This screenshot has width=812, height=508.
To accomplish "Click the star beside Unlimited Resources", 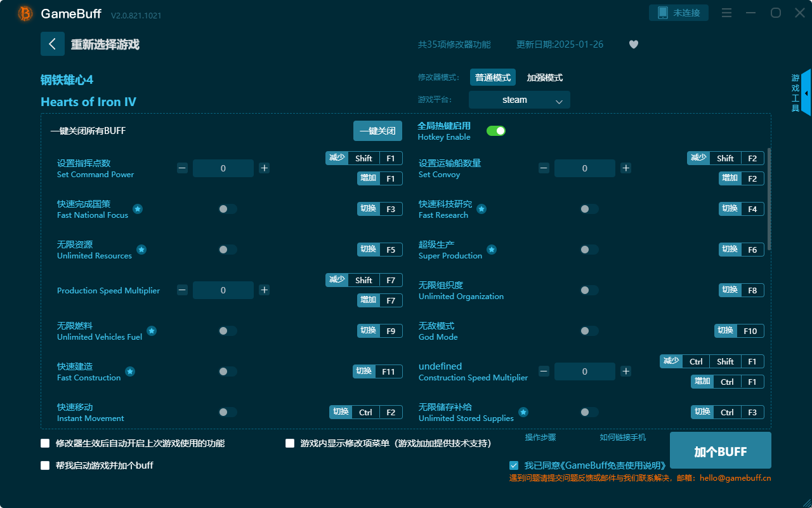I will pos(141,249).
